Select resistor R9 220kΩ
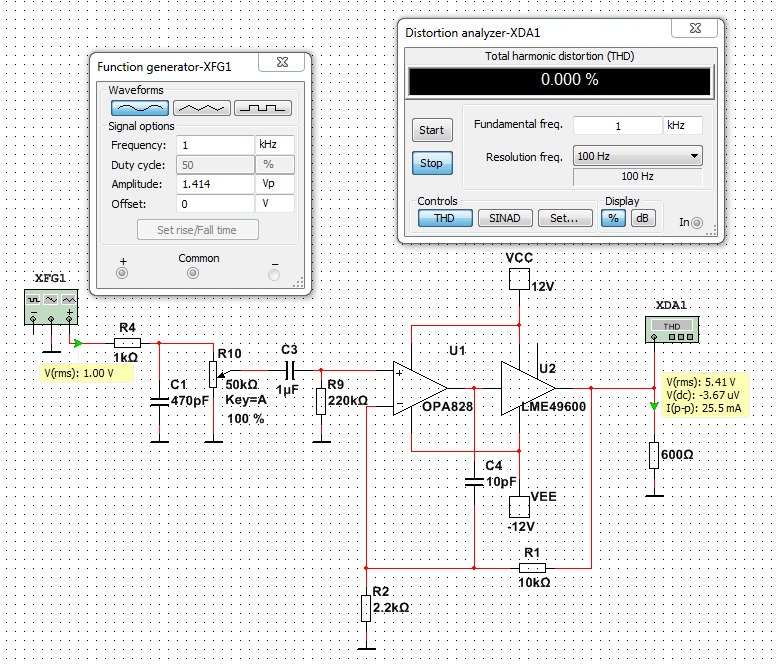Viewport: 778px width, 667px height. (x=321, y=401)
